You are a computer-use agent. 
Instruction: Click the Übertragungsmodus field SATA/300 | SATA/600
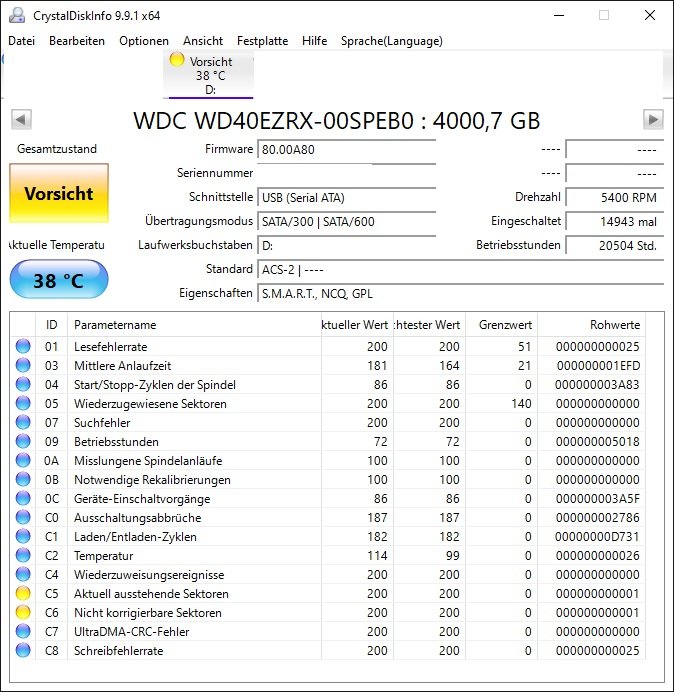pyautogui.click(x=346, y=221)
